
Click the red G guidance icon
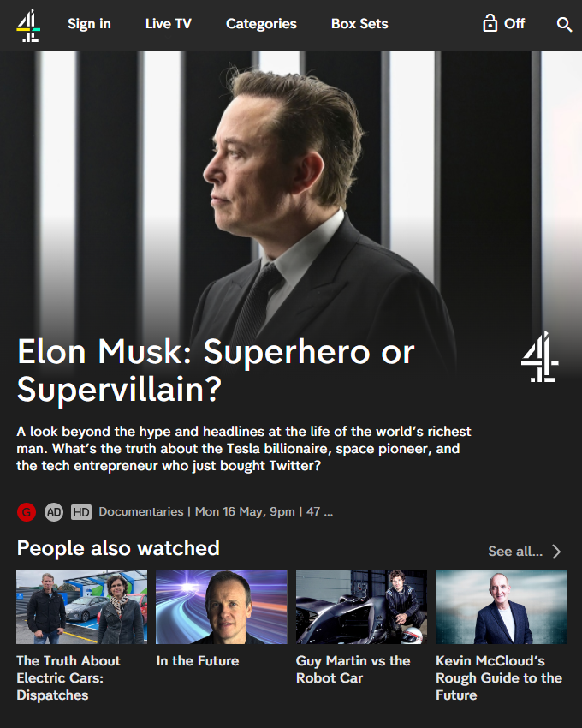coord(27,512)
